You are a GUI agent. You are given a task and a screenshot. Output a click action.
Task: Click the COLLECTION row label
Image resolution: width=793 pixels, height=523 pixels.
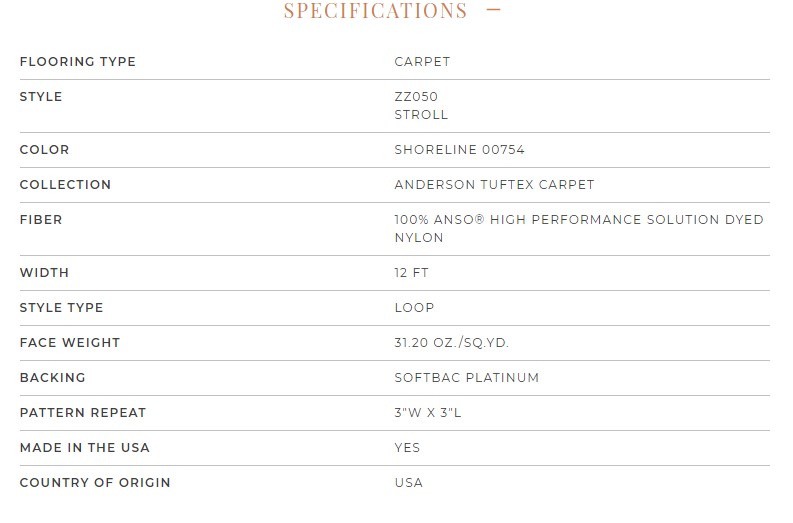[65, 185]
